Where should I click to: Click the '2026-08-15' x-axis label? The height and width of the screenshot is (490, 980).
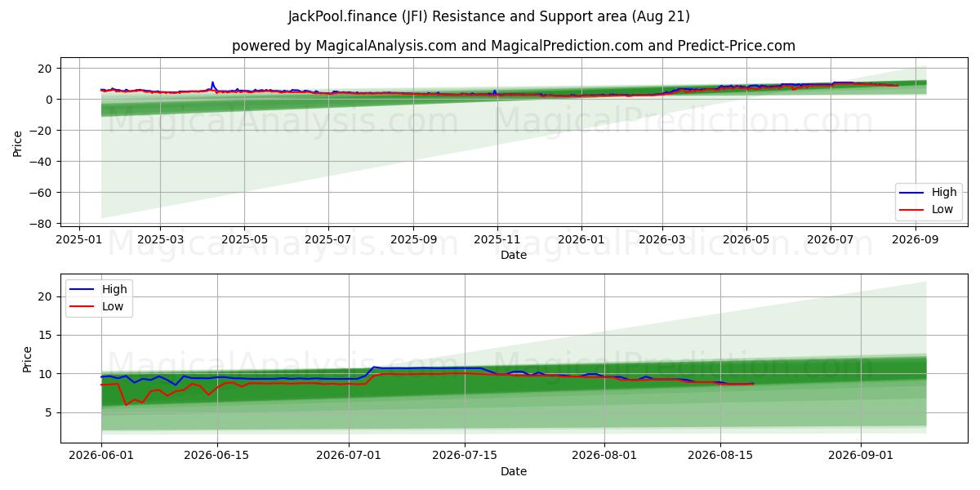click(720, 456)
